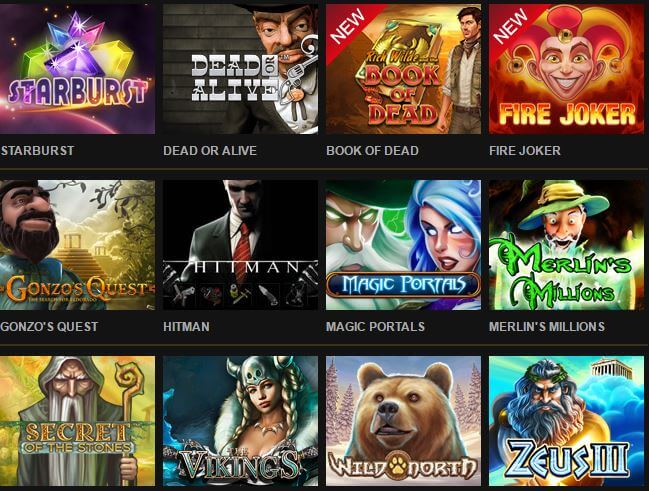Launch the Dead or Alive slot image
The height and width of the screenshot is (491, 649).
click(240, 69)
